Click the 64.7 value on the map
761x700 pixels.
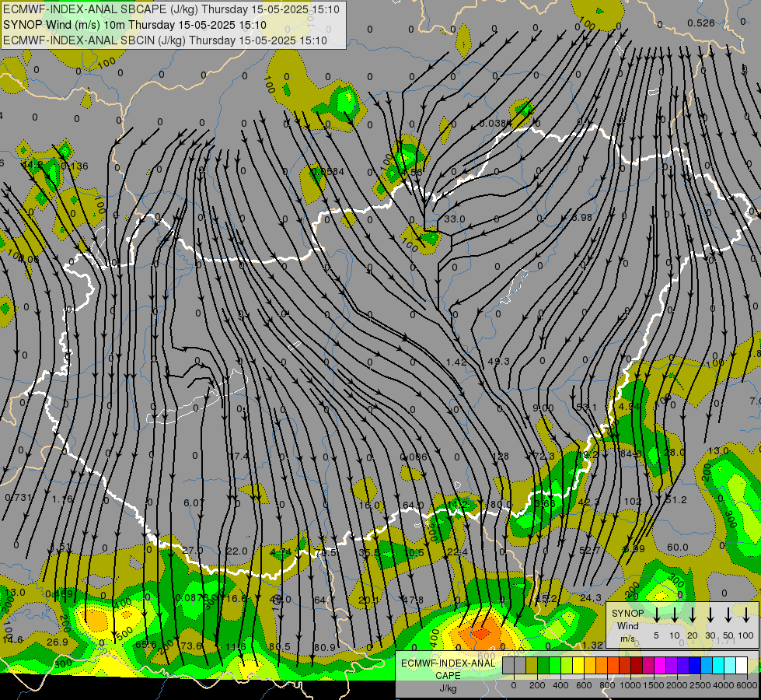point(325,600)
